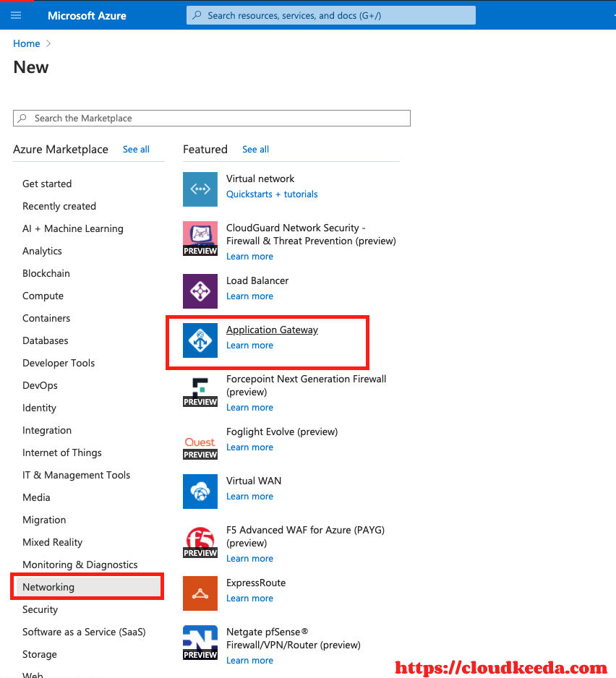Click the F5 Advanced WAF icon
The height and width of the screenshot is (678, 616).
200,543
